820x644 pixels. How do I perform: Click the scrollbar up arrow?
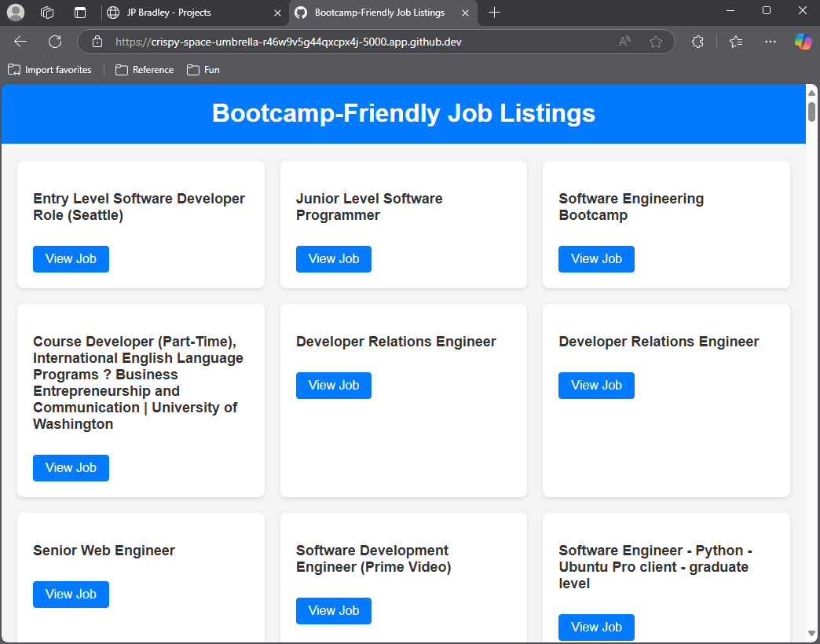[811, 93]
